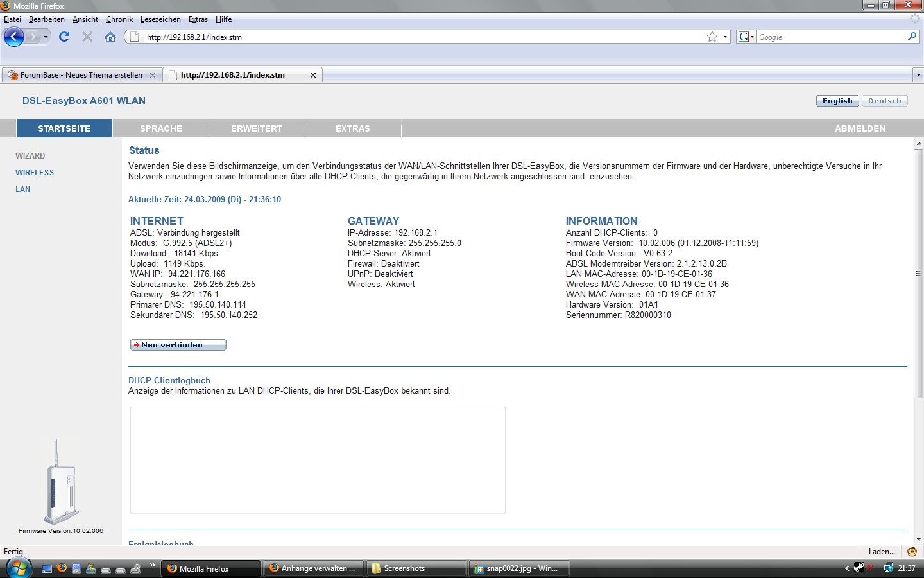The image size is (924, 578).
Task: Click the DHCP Clientlogbuch list box
Action: (318, 460)
